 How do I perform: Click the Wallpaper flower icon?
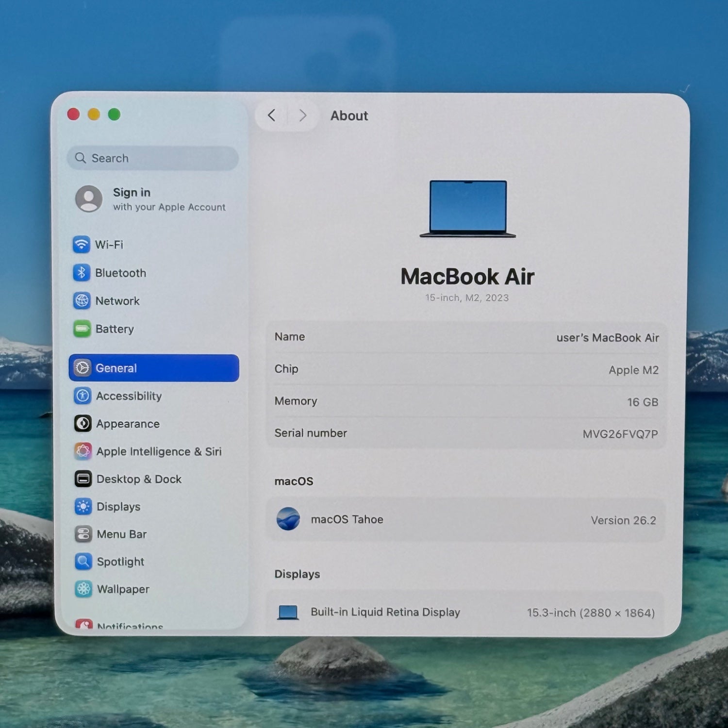pyautogui.click(x=83, y=589)
